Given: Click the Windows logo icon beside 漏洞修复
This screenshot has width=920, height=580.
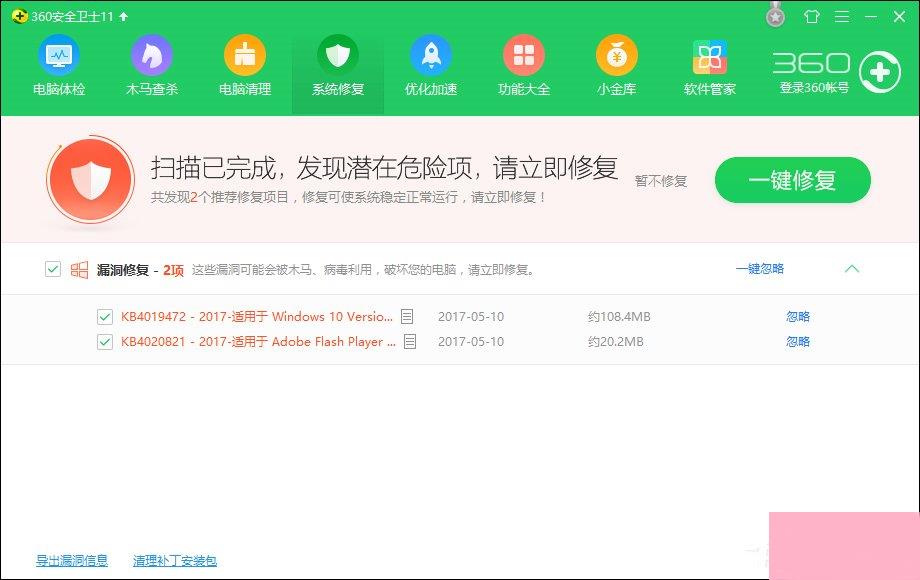Looking at the screenshot, I should coord(79,270).
